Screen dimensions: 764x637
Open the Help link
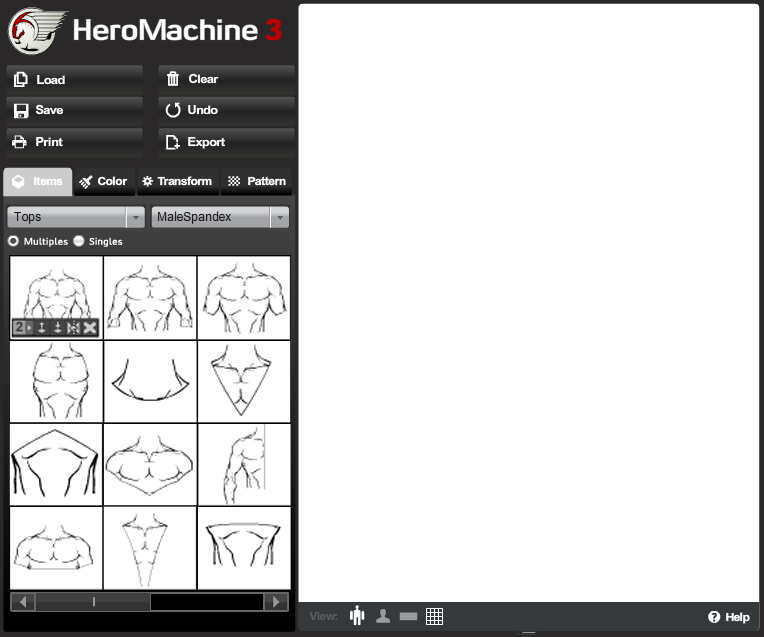tap(729, 617)
